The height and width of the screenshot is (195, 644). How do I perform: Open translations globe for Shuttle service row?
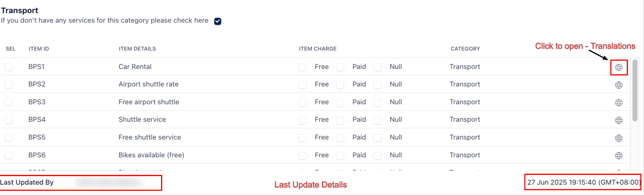[x=619, y=120]
